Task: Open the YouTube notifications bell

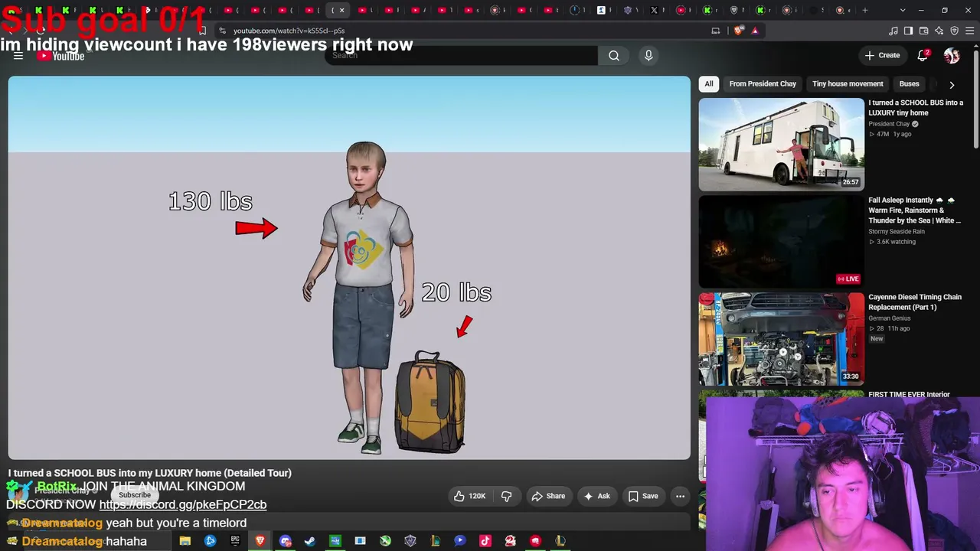Action: click(x=923, y=55)
